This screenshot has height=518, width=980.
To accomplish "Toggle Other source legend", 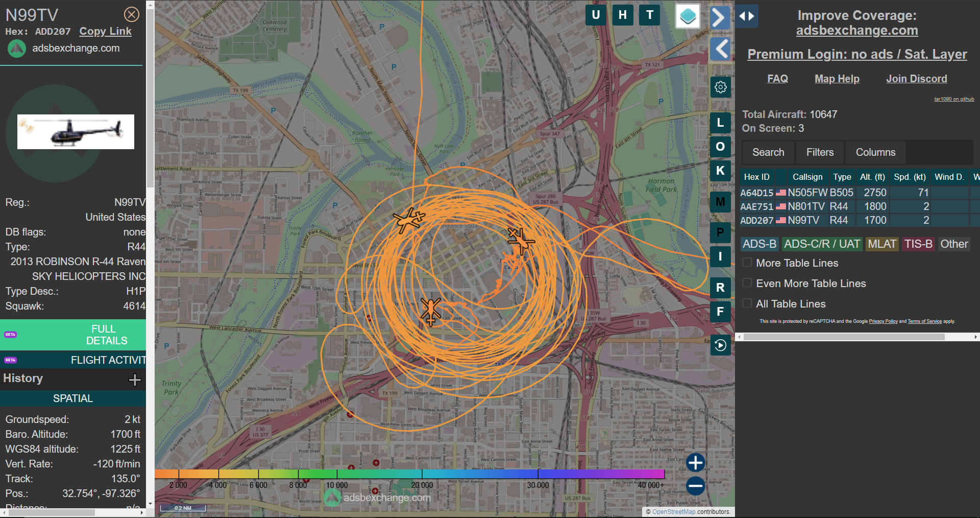I will pyautogui.click(x=954, y=244).
